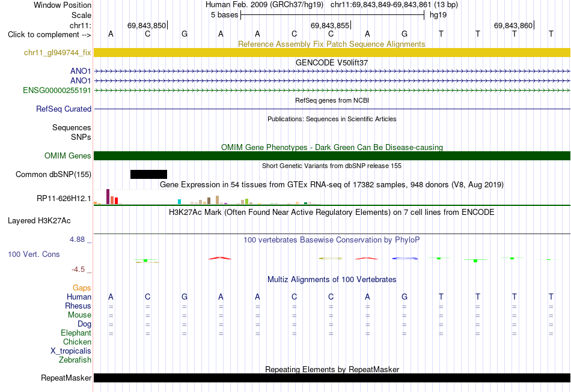
Task: Click the dark green OMIM gene bar
Action: 332,155
